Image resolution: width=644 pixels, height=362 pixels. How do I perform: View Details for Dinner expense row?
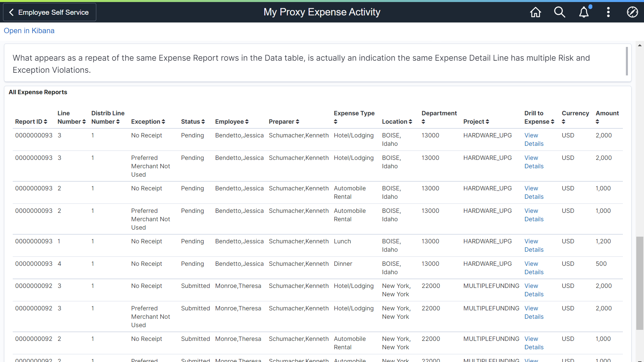[x=534, y=268]
